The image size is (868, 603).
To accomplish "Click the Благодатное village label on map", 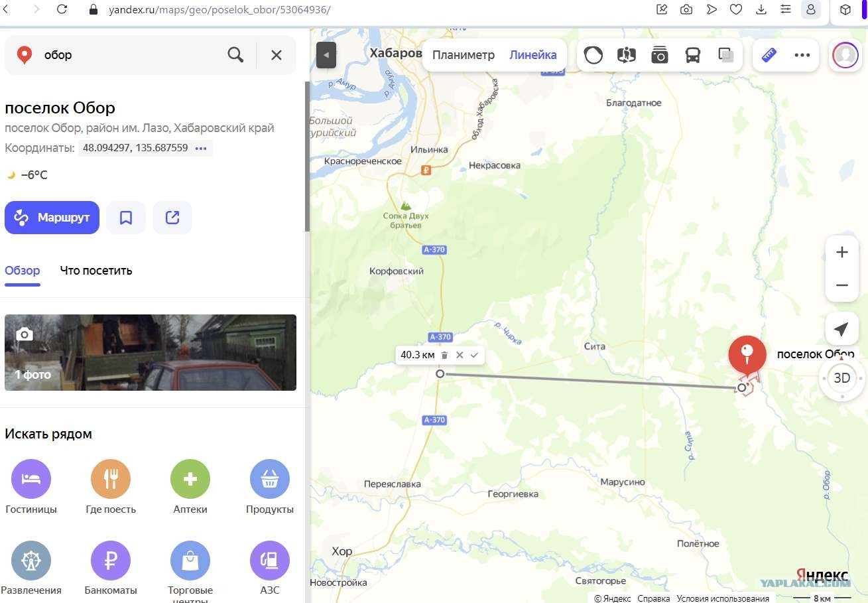I will [634, 103].
